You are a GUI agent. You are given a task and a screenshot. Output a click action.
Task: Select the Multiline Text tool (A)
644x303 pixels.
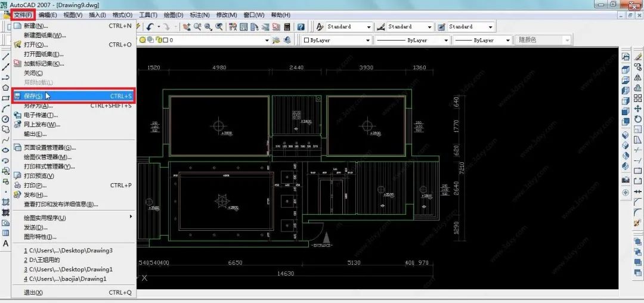(6, 243)
